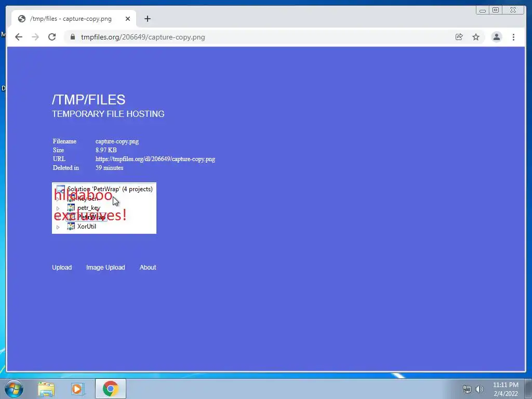This screenshot has width=532, height=399.
Task: Open the About page
Action: tap(148, 268)
